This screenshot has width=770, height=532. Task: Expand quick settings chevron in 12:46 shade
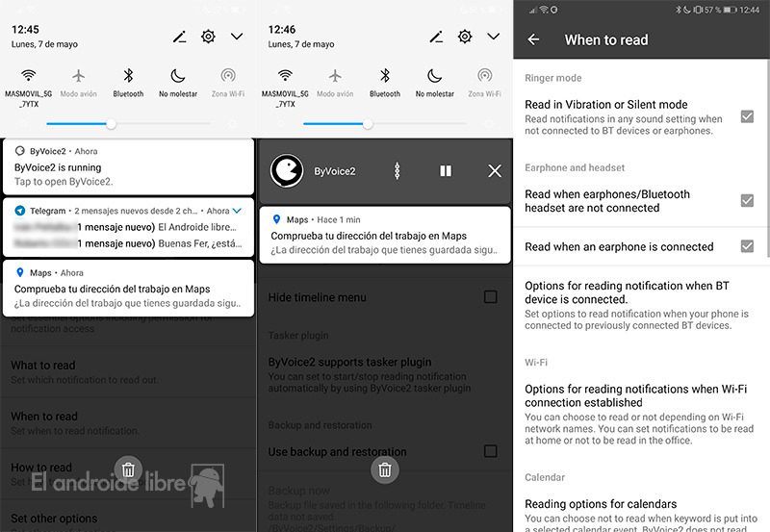pos(494,37)
